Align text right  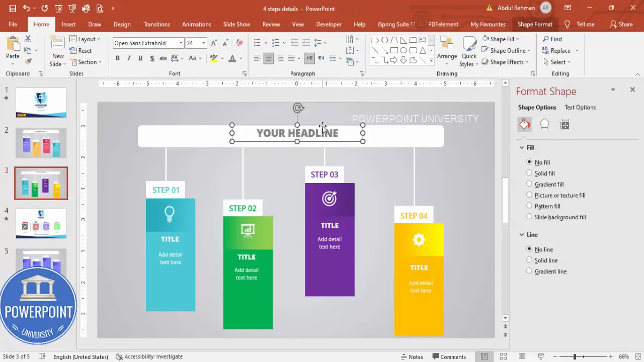point(280,58)
